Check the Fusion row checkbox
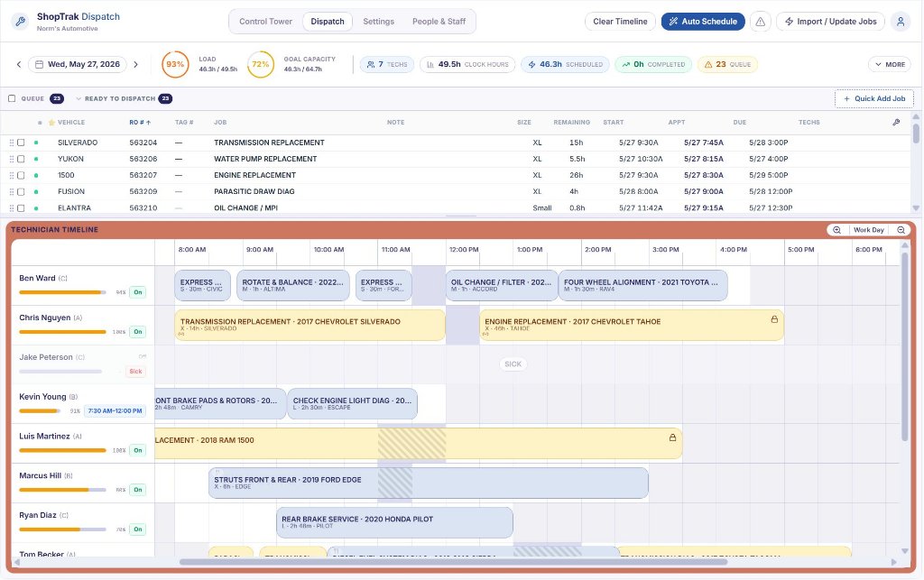This screenshot has width=924, height=580. [22, 191]
